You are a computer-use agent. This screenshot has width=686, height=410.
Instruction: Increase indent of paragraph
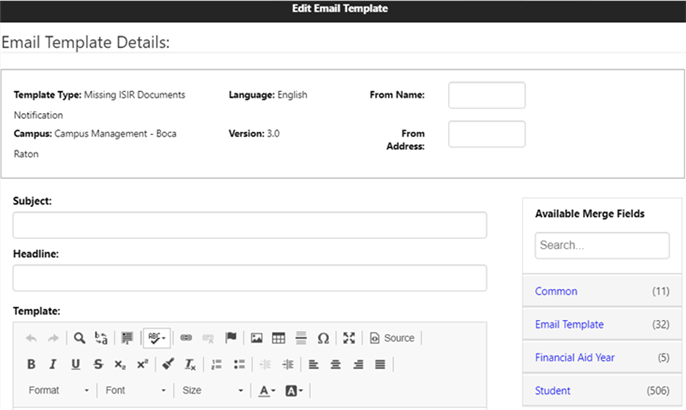(x=287, y=364)
